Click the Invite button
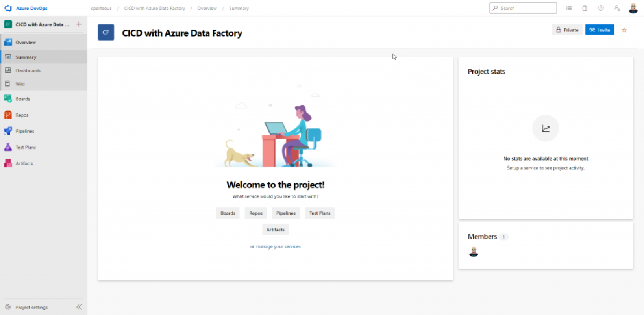 (600, 29)
